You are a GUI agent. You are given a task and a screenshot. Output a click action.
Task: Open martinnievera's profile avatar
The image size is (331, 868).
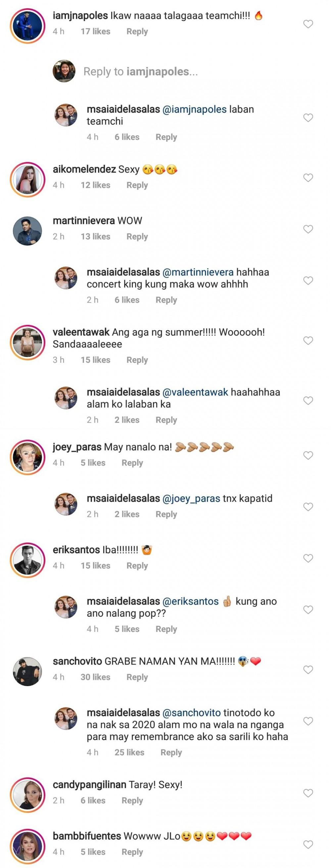27,230
